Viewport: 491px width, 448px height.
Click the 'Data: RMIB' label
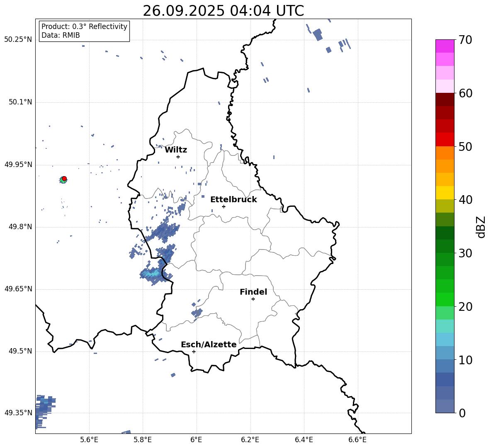point(61,35)
